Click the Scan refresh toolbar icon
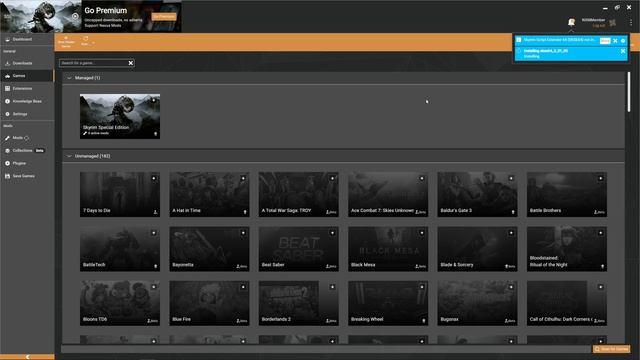Image resolution: width=640 pixels, height=360 pixels. [x=85, y=41]
